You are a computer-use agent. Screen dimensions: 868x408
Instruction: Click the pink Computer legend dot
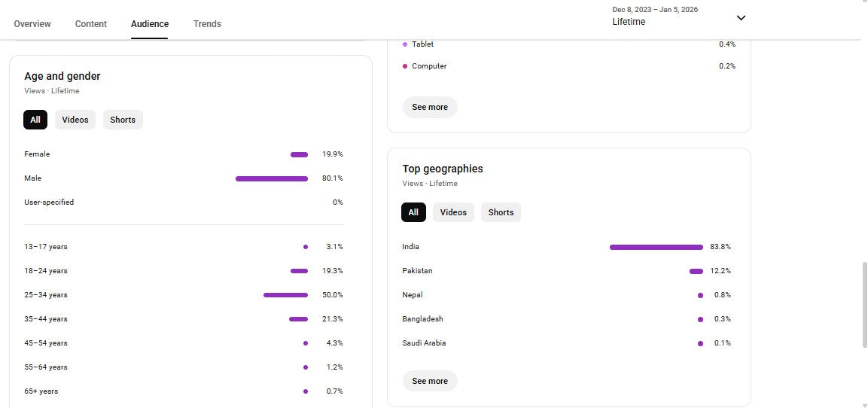pos(405,66)
